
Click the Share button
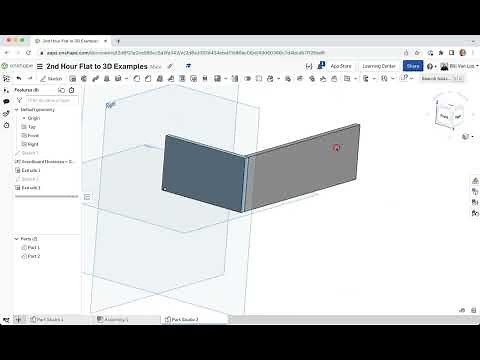[x=413, y=66]
